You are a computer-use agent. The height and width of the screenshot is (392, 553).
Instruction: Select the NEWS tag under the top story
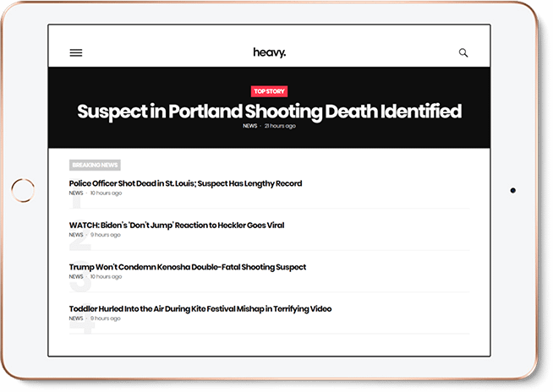(x=249, y=126)
